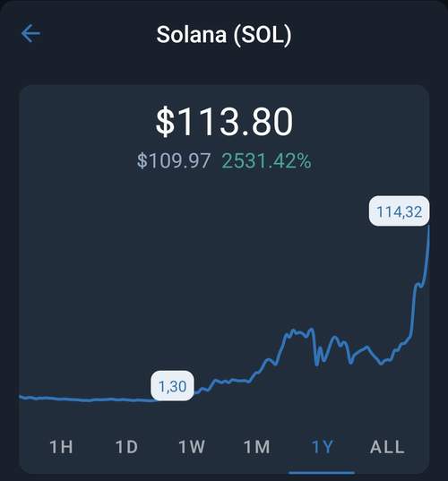
Task: Click the chart line's rightmost peak point
Action: click(x=428, y=227)
